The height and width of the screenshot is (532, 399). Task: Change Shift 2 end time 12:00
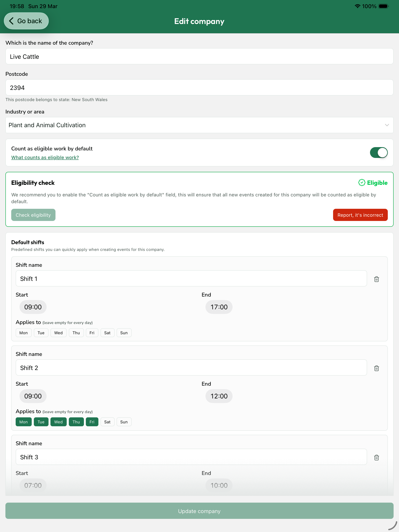point(219,396)
